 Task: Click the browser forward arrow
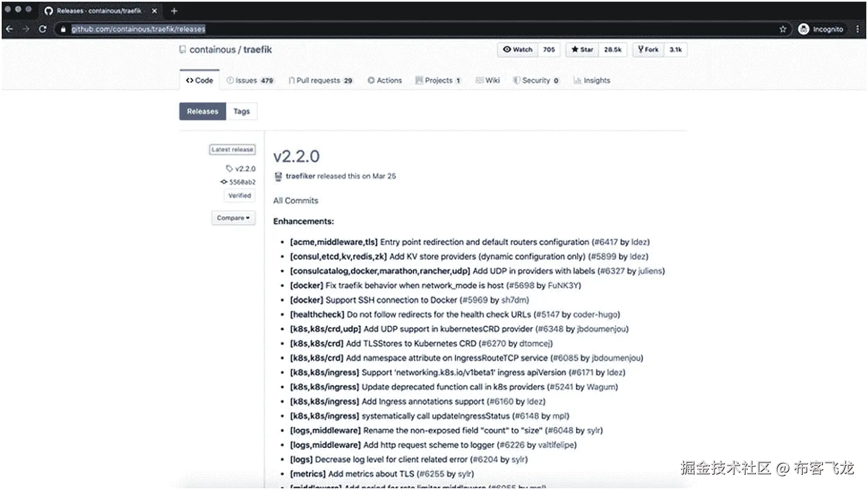(x=26, y=29)
